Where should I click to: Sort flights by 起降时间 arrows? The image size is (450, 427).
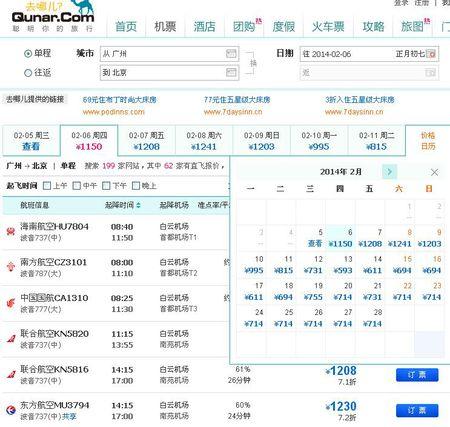[138, 205]
